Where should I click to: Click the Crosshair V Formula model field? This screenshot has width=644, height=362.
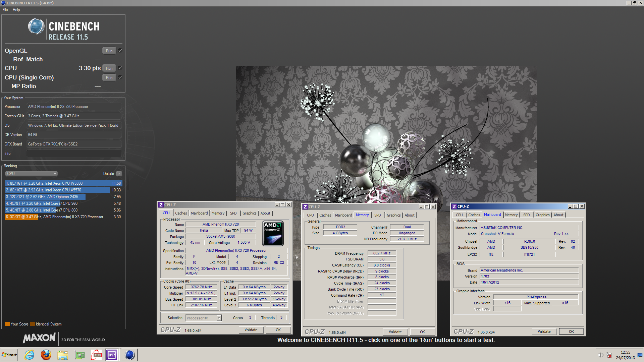coord(511,234)
